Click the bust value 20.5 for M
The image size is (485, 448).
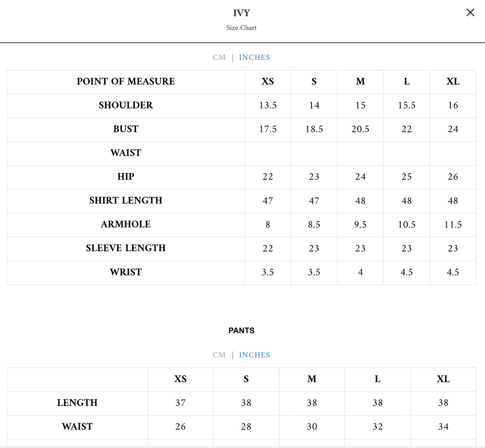[360, 129]
